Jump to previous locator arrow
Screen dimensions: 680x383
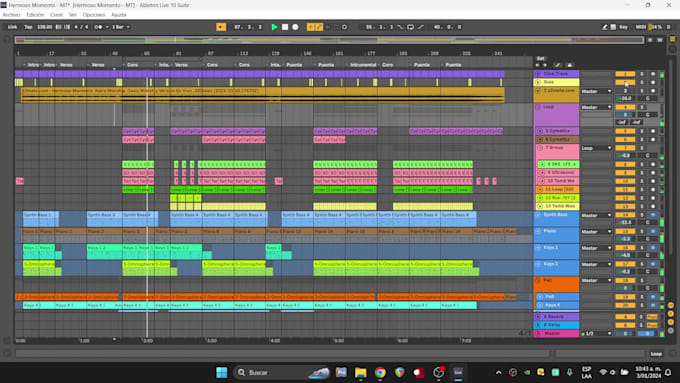pos(538,65)
